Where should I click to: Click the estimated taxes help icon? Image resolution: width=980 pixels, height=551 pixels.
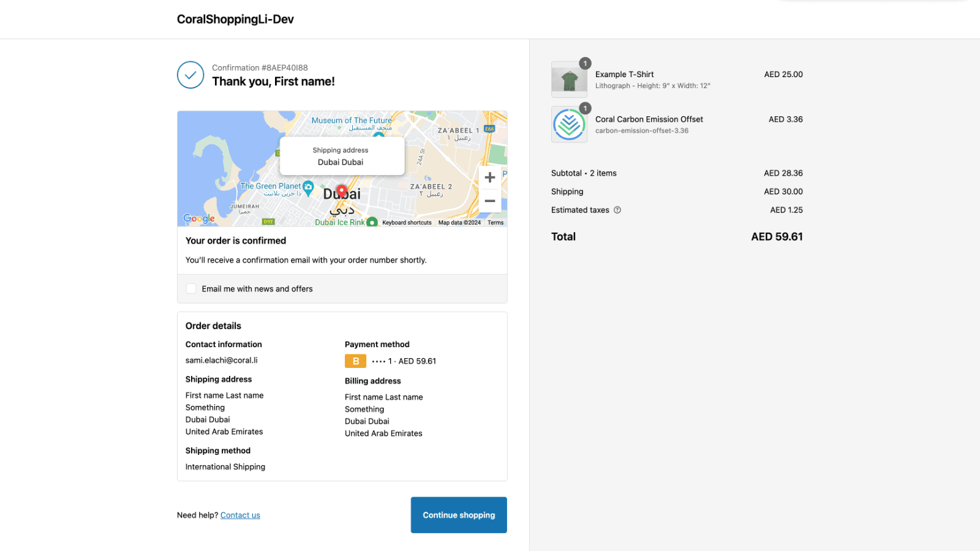click(617, 210)
